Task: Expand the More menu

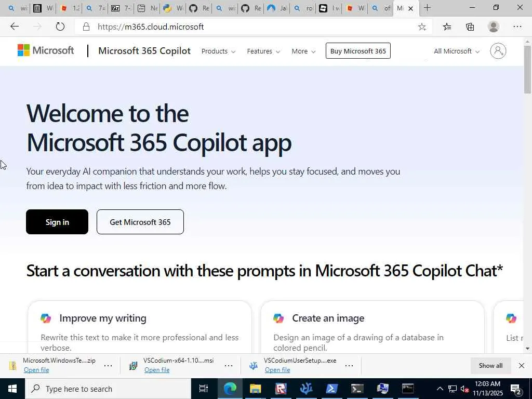Action: click(x=303, y=51)
